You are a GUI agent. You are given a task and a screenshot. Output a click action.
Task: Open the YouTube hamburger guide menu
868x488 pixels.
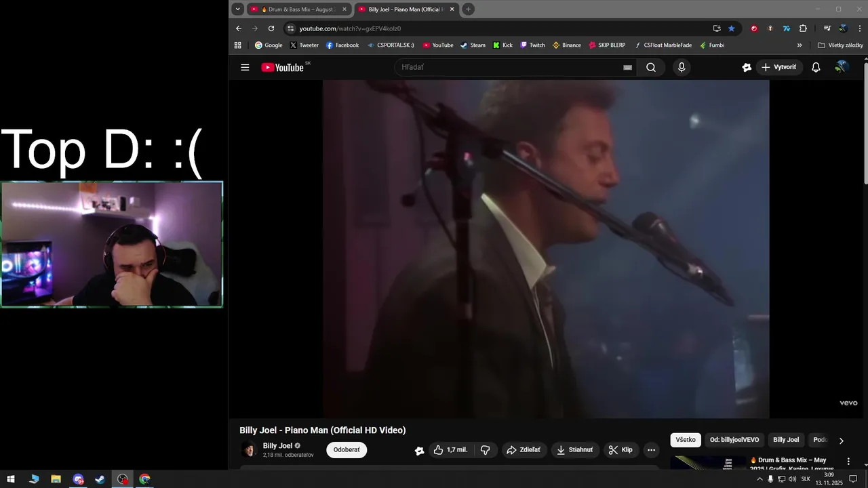[245, 67]
